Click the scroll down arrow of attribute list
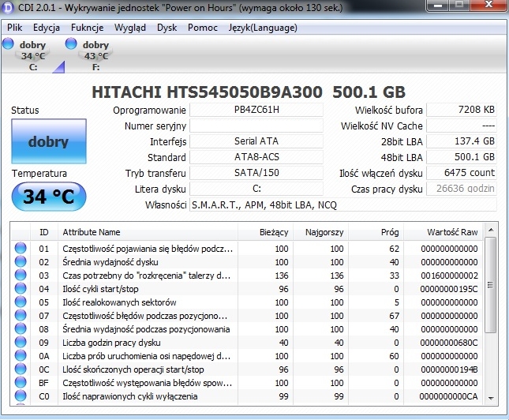This screenshot has width=509, height=420. click(x=491, y=398)
